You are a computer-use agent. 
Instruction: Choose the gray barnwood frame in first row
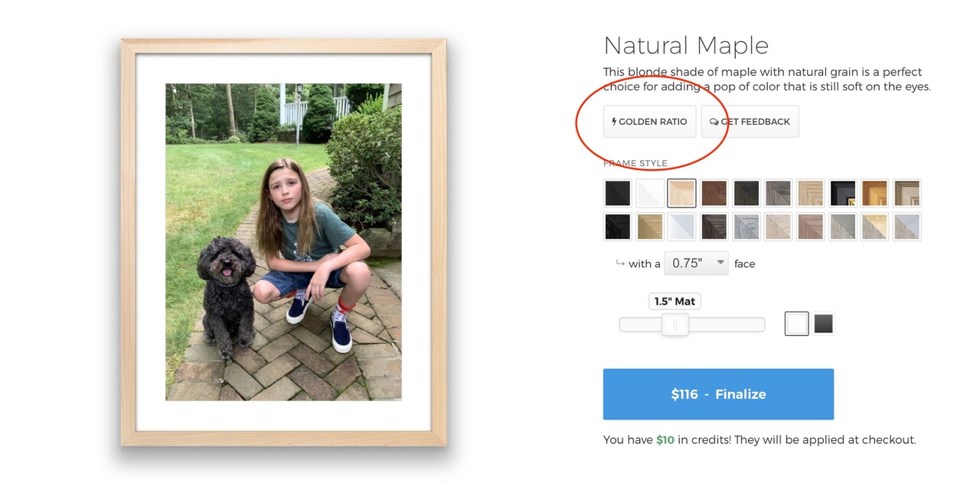click(x=778, y=193)
